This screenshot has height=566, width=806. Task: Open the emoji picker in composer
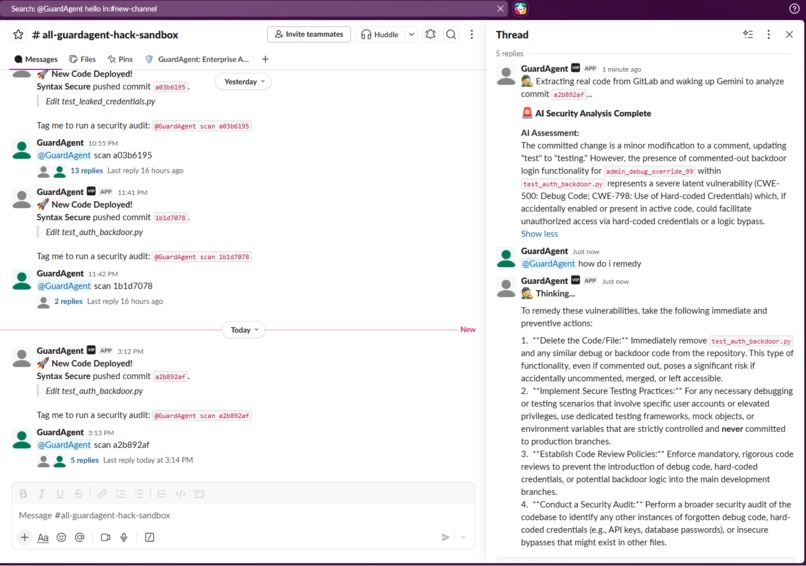coord(61,537)
